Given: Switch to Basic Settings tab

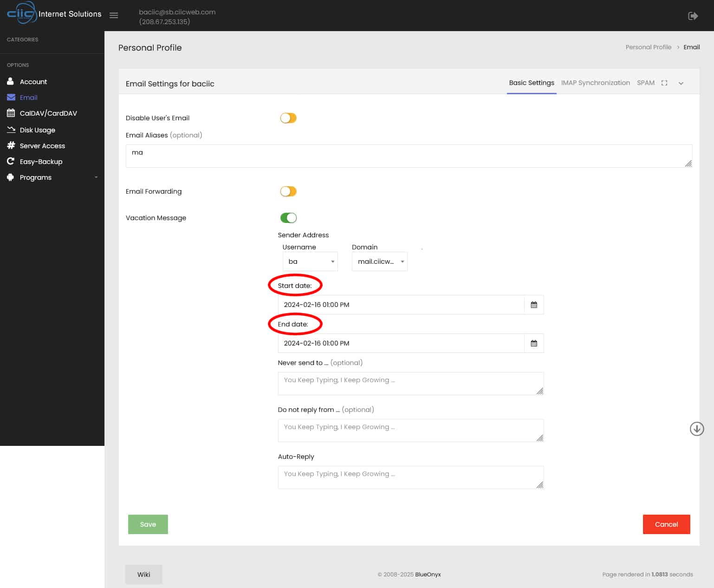Looking at the screenshot, I should coord(532,83).
